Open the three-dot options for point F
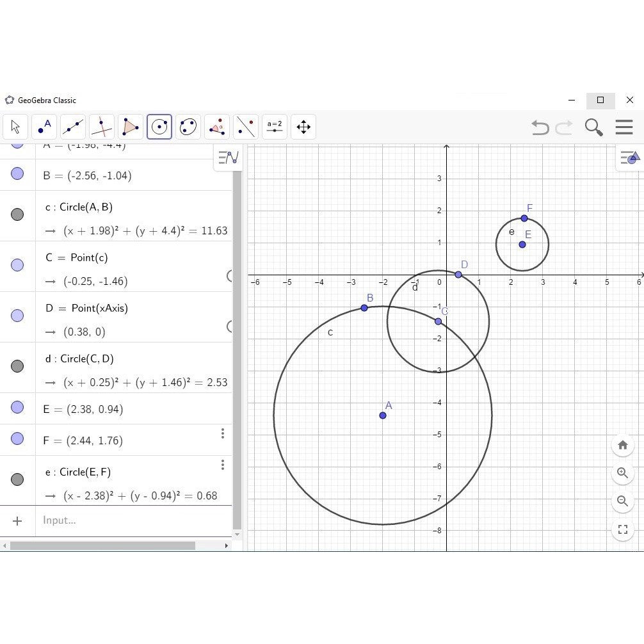This screenshot has width=644, height=644. [222, 433]
